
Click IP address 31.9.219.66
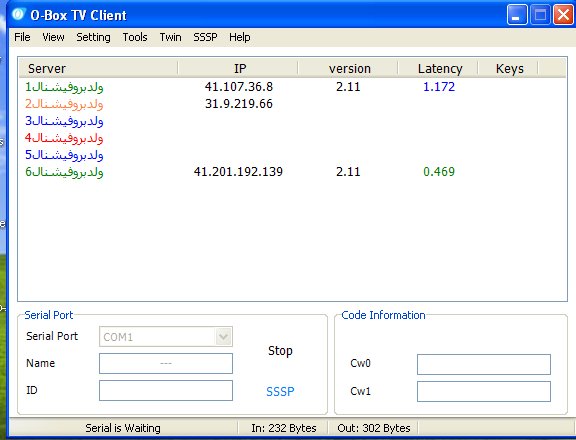(x=239, y=104)
